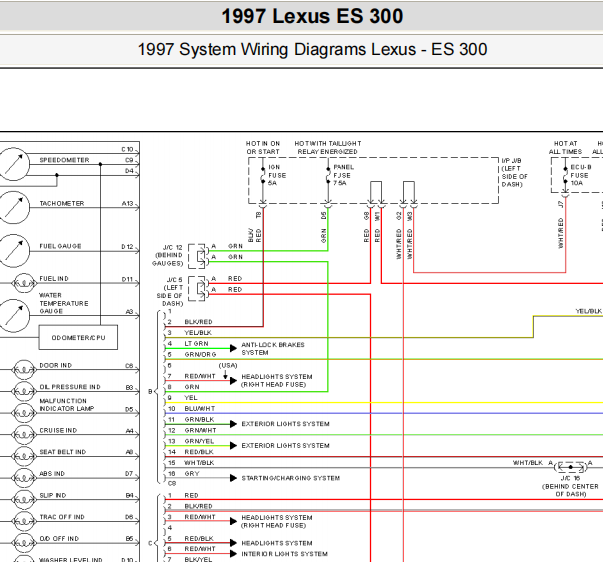Image resolution: width=603 pixels, height=562 pixels.
Task: Click the ANTI-LOCK BRAKES arrowhead on LT GRN wire
Action: coord(233,349)
